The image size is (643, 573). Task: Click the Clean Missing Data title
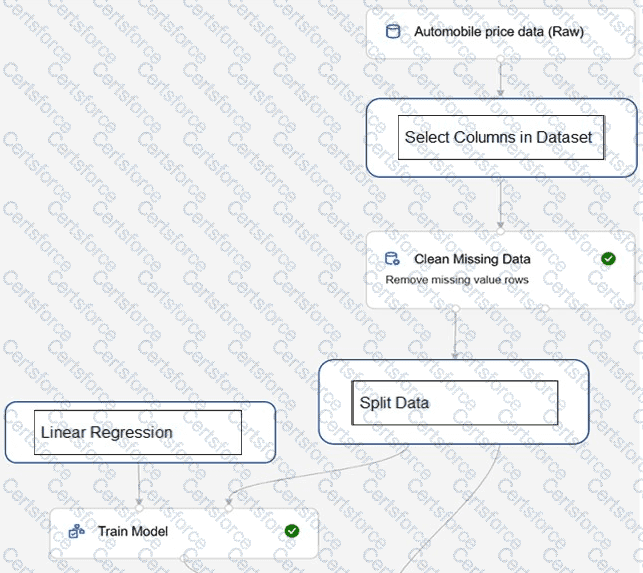[472, 259]
